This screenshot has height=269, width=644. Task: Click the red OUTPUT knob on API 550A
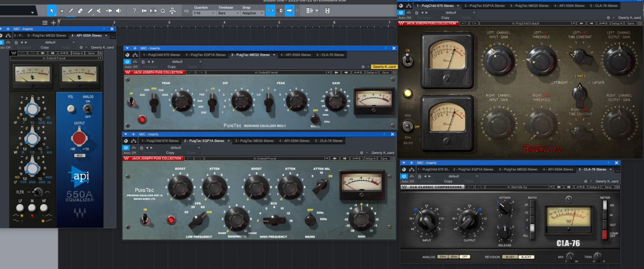pyautogui.click(x=78, y=139)
